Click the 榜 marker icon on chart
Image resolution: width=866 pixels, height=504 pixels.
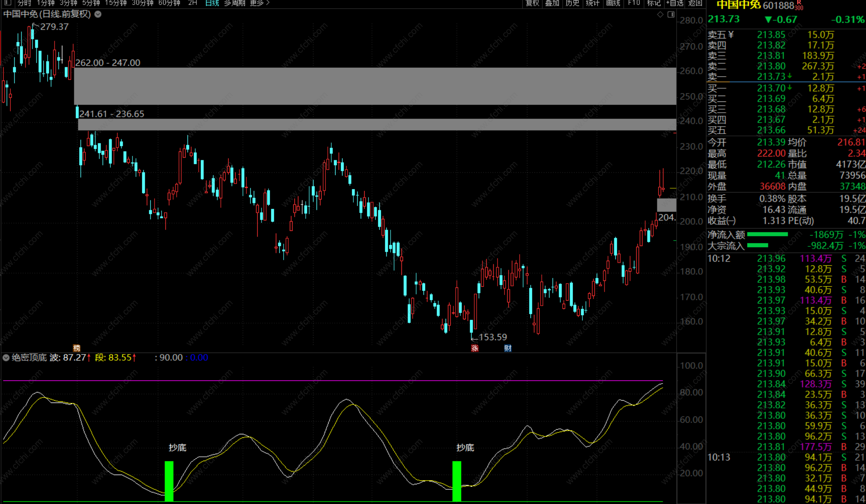coord(77,348)
